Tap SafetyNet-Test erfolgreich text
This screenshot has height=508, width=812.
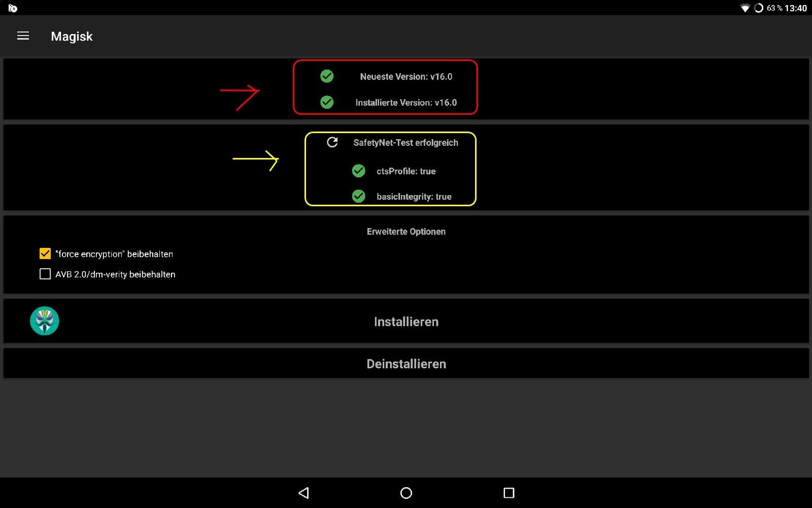[x=405, y=143]
